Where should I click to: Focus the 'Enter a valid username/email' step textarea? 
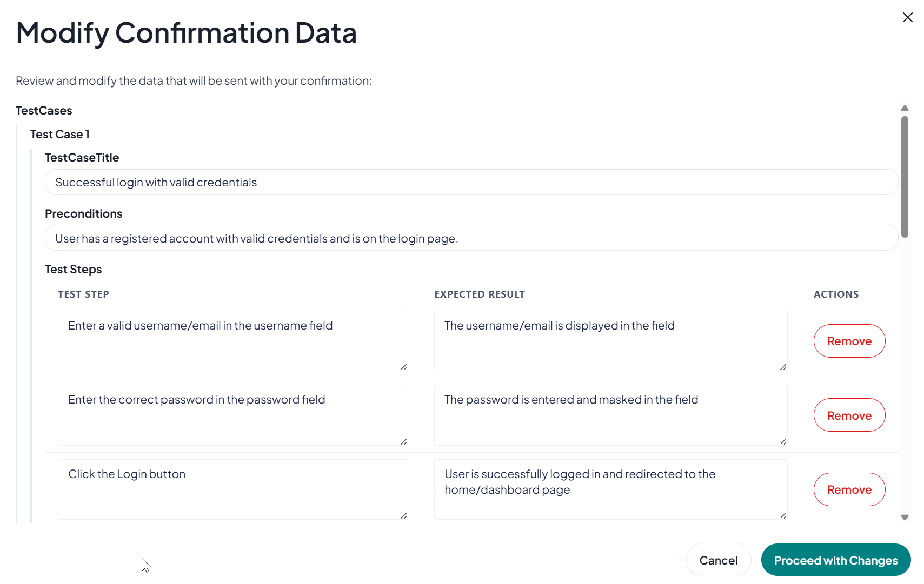click(233, 340)
